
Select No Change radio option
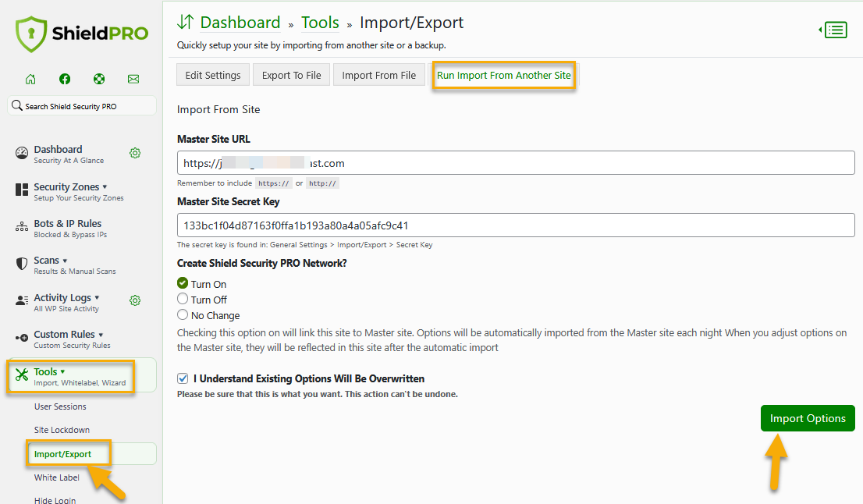[183, 314]
